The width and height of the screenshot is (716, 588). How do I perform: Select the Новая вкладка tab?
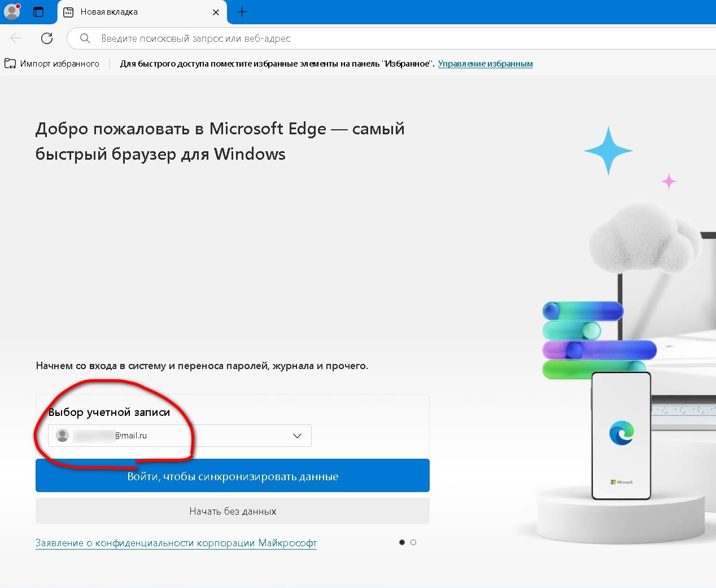(141, 12)
